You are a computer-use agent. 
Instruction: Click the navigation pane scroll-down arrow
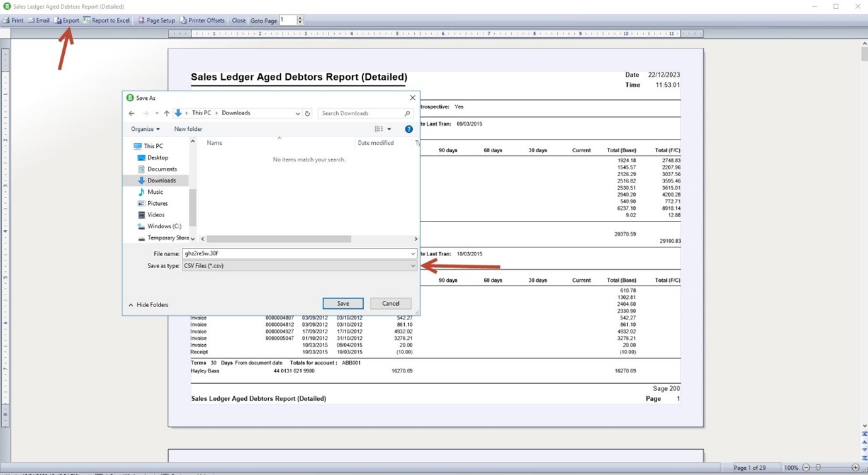(x=193, y=239)
